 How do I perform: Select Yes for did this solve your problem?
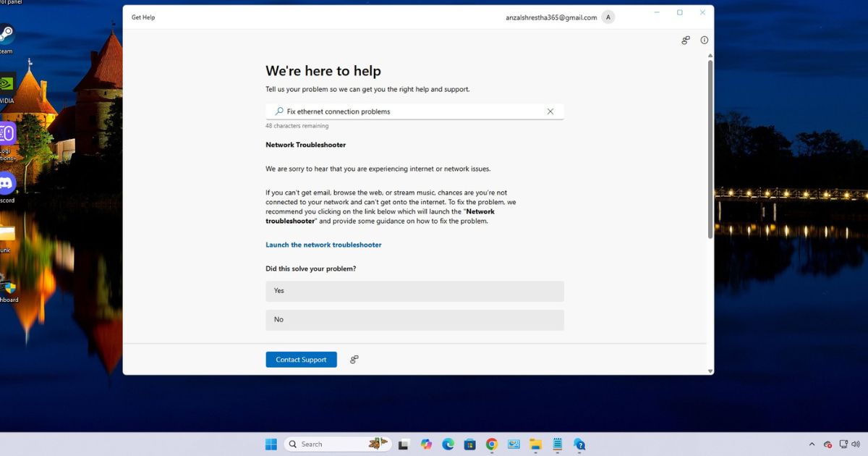click(414, 291)
